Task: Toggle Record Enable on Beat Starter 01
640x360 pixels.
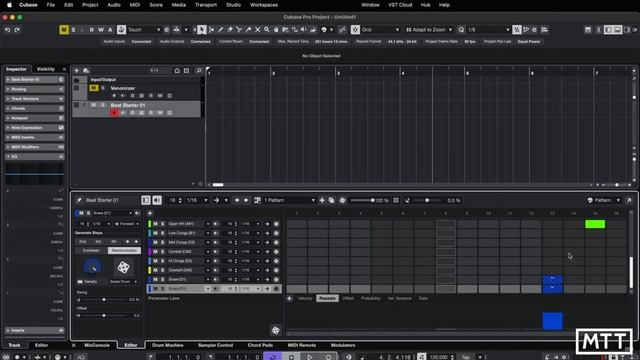Action: [x=114, y=113]
